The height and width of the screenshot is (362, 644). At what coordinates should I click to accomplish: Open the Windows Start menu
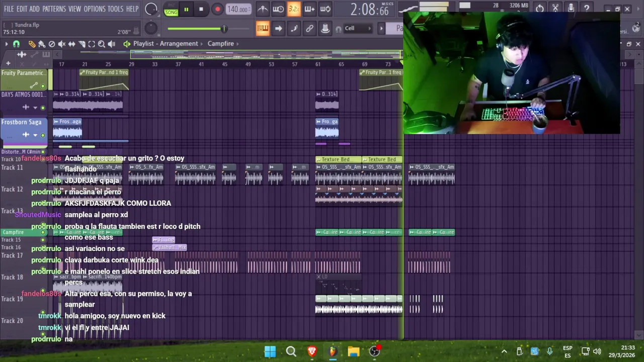pyautogui.click(x=270, y=351)
